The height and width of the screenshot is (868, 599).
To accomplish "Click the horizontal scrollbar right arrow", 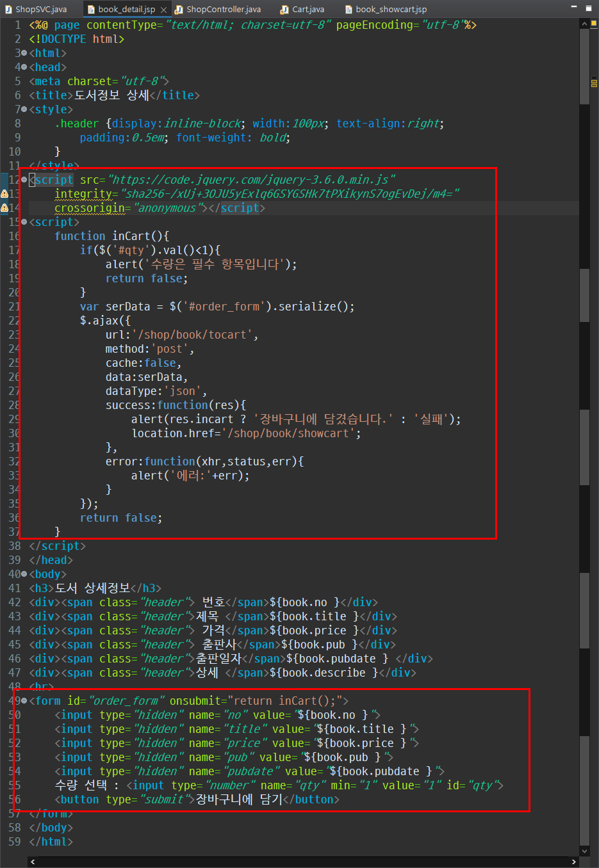I will [574, 862].
